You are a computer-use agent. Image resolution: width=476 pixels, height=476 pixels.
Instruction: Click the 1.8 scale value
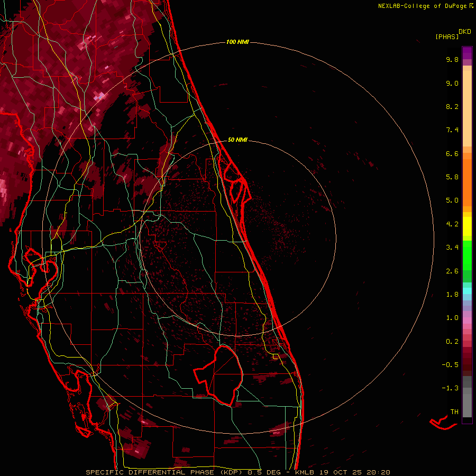(452, 295)
